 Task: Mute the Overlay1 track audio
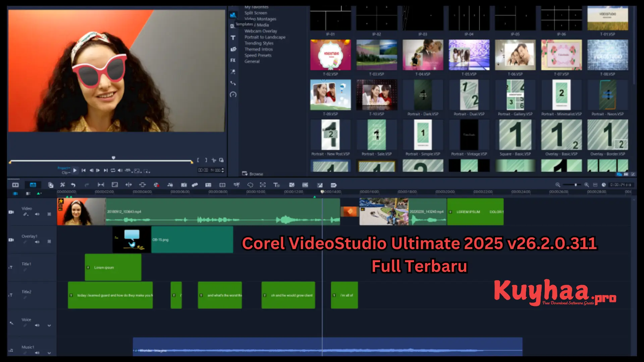(x=37, y=242)
